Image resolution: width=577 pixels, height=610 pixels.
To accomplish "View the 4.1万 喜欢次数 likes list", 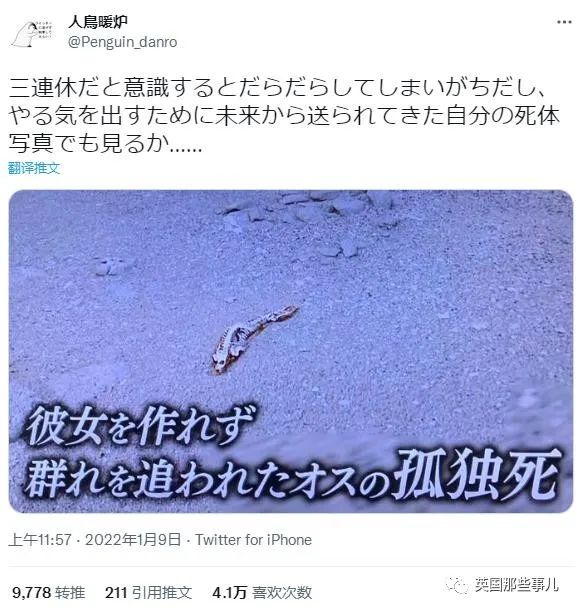I will (x=262, y=592).
